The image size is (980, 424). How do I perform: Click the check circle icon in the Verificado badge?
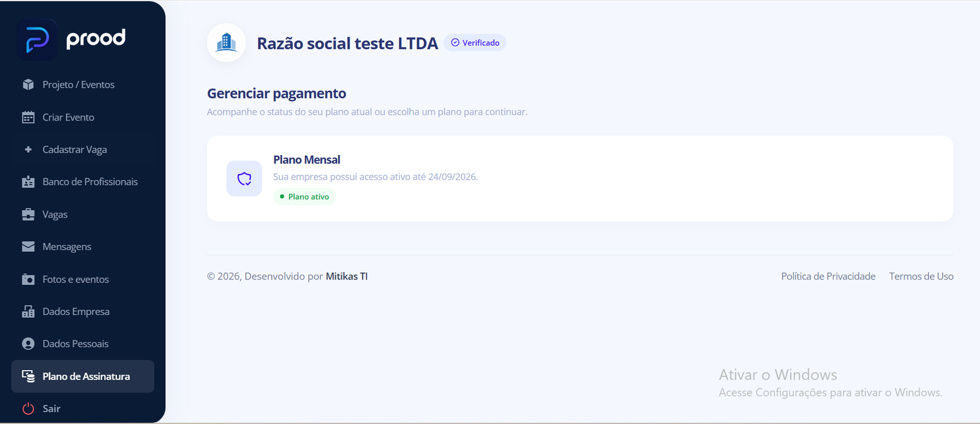(455, 43)
